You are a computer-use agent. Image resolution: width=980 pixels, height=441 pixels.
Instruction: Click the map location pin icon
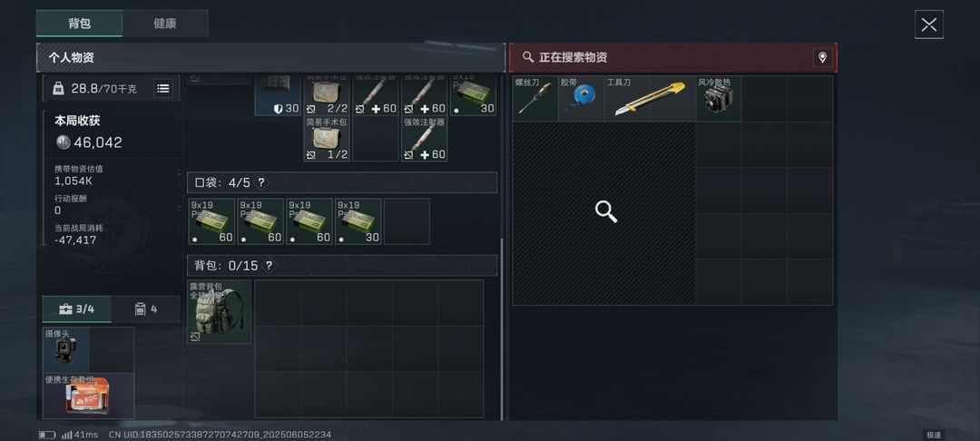[822, 57]
